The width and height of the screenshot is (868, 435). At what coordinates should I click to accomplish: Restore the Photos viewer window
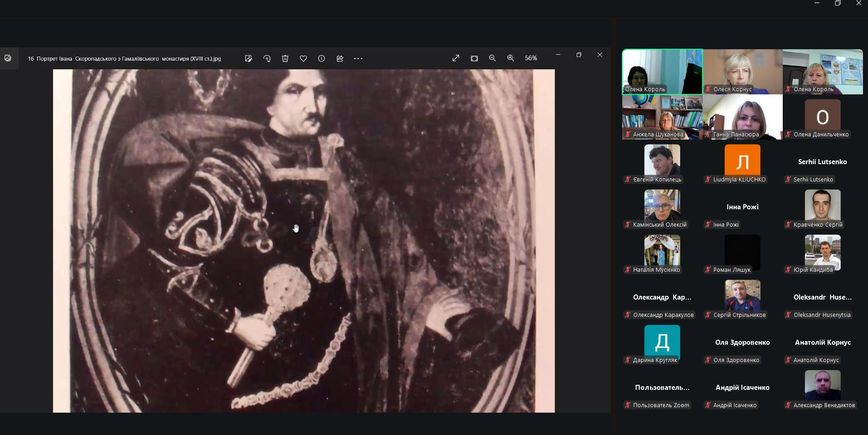coord(579,55)
